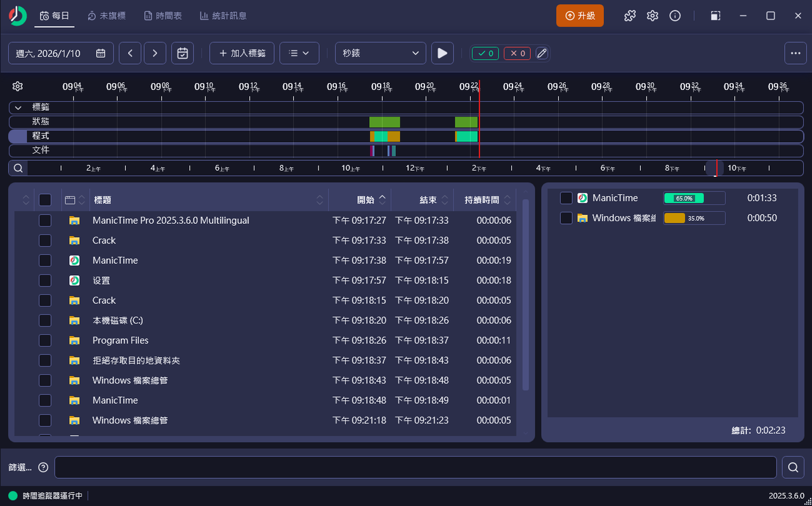Click Windows Explorer icon in summary list

582,218
